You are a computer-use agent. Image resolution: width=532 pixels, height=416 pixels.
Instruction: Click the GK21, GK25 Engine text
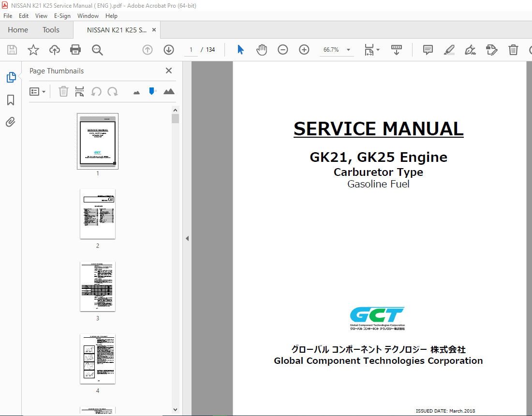378,158
